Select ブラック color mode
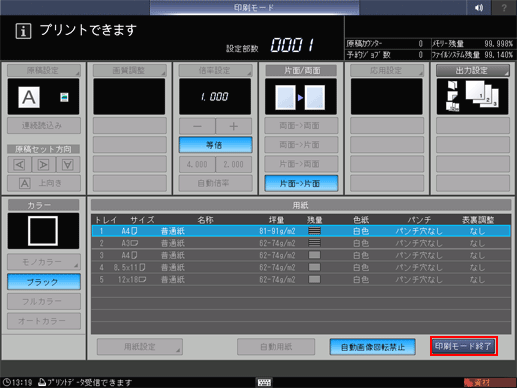The image size is (517, 388). [x=44, y=282]
